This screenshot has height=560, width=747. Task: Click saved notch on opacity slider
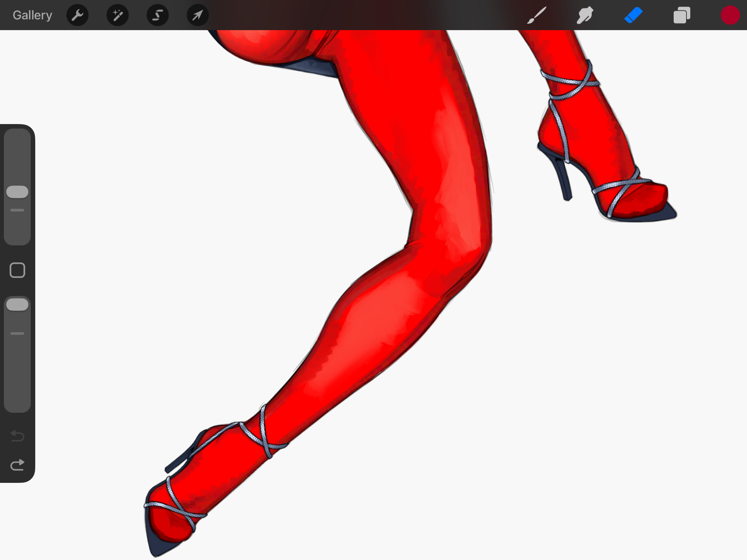pos(17,333)
